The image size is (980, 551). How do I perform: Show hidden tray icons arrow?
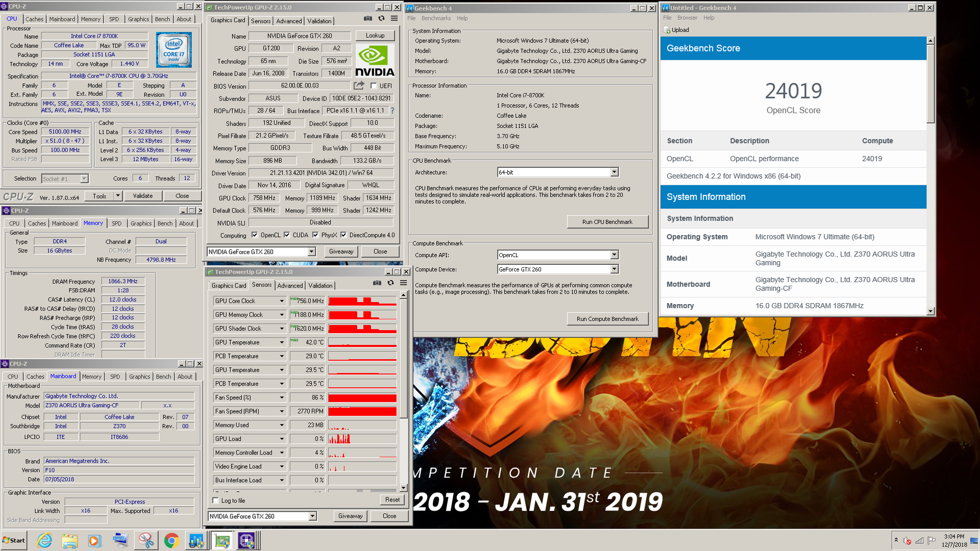(x=896, y=540)
